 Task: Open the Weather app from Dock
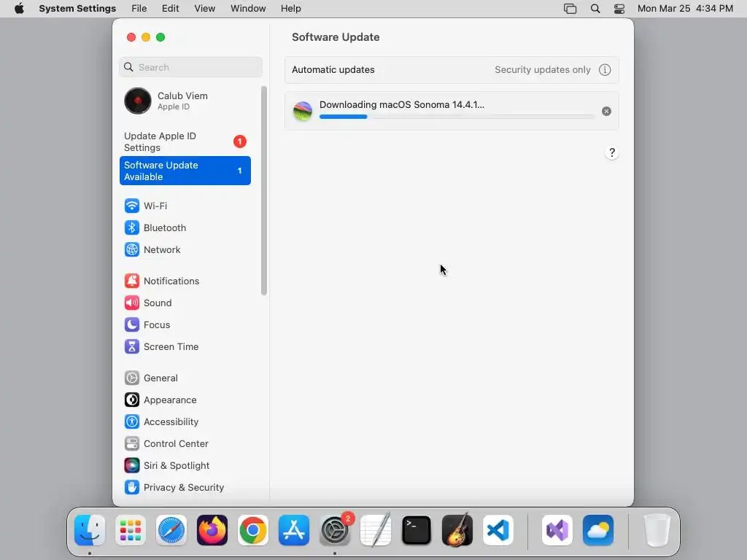598,530
